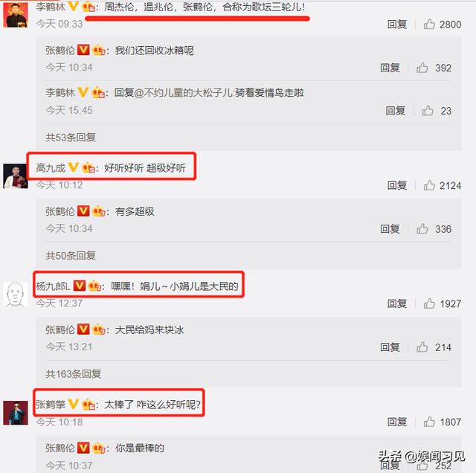Open mention @不约儿童的大松子儿
The height and width of the screenshot is (473, 476).
[x=184, y=93]
